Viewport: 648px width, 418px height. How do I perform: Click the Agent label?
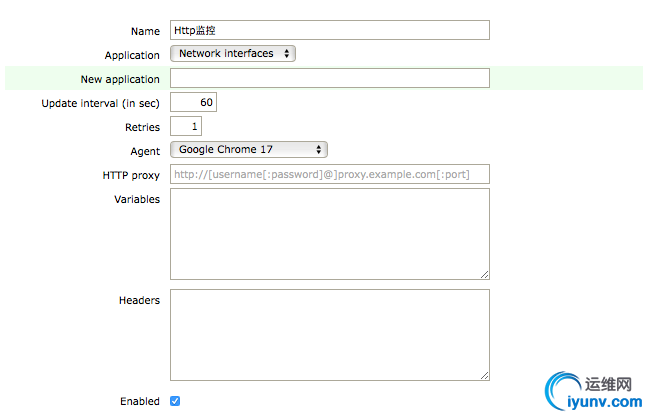(144, 151)
